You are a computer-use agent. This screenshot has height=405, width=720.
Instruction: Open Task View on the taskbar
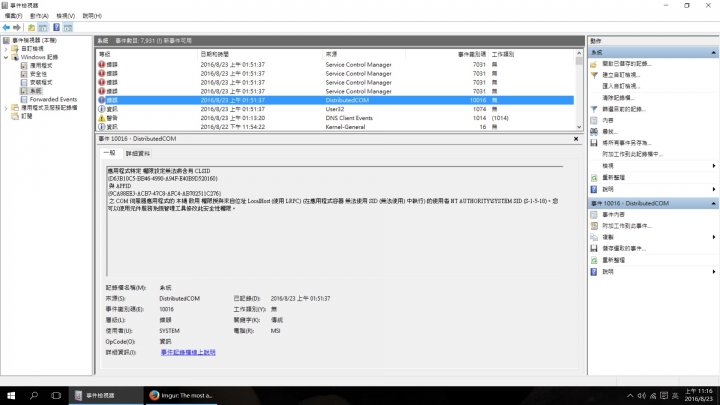[56, 395]
